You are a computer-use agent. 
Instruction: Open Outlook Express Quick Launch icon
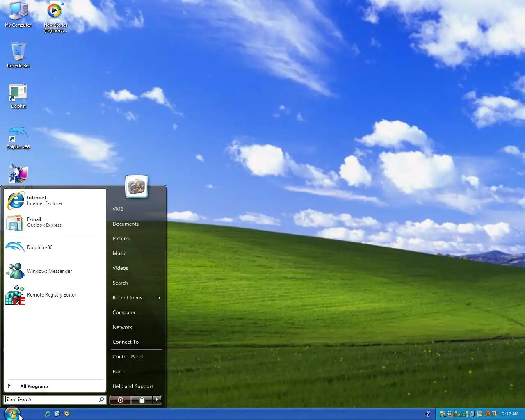tap(57, 414)
